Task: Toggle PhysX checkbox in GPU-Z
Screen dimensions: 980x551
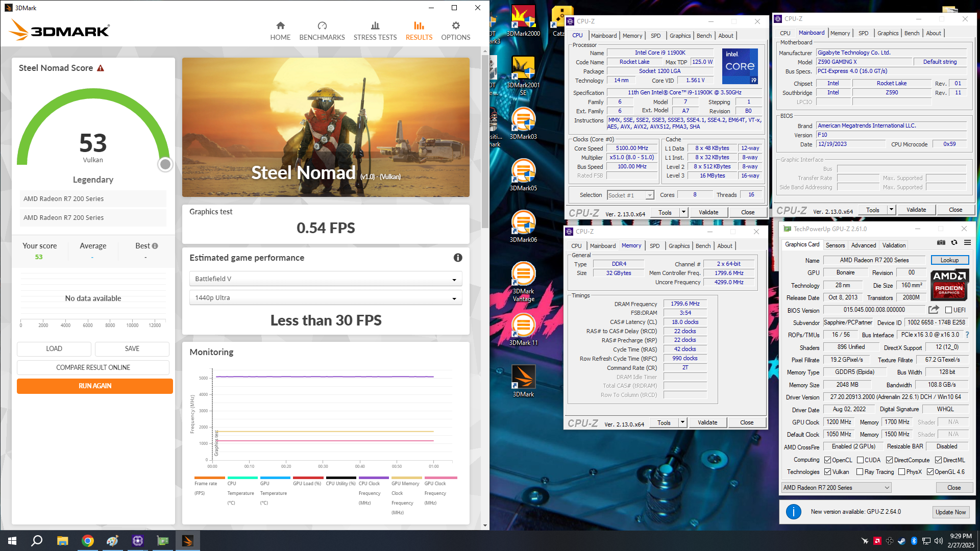Action: tap(901, 472)
